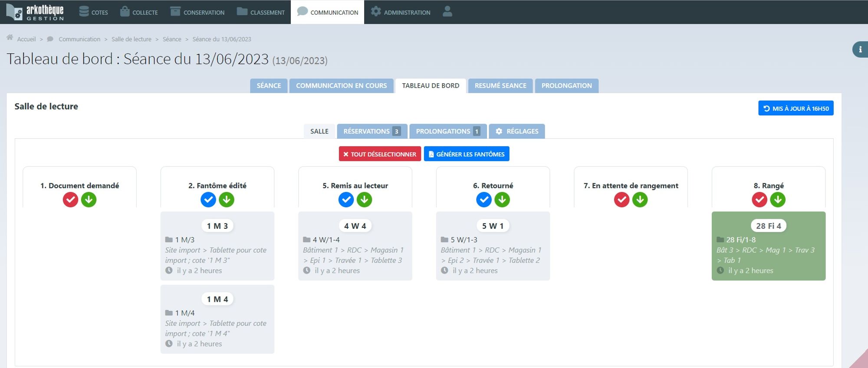The height and width of the screenshot is (368, 868).
Task: Open the Cotes menu in navbar
Action: (94, 12)
